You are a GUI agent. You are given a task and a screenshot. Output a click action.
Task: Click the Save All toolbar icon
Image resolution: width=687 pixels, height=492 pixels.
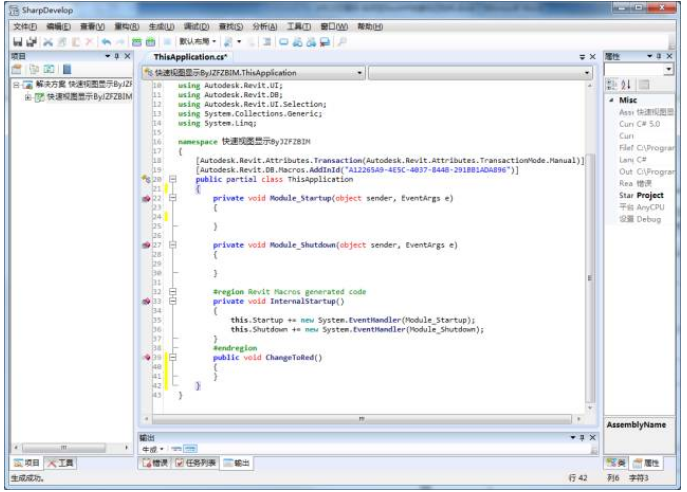tap(32, 42)
